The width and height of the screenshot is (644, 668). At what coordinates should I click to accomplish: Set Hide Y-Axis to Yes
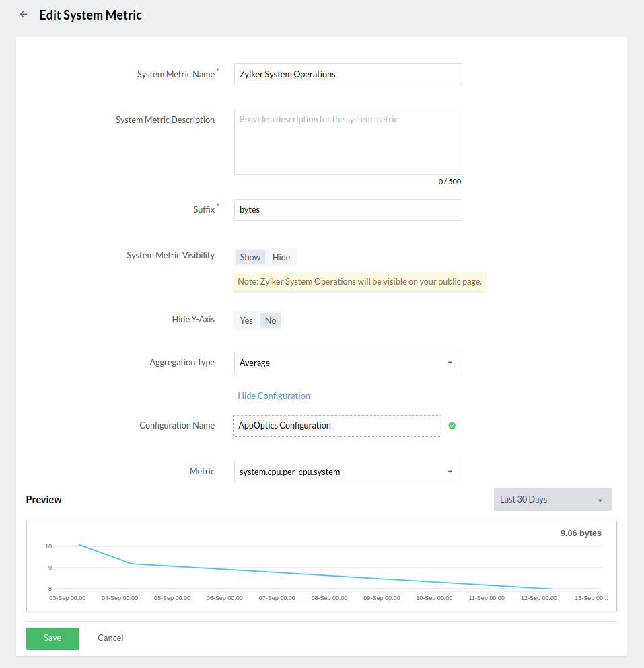(246, 320)
